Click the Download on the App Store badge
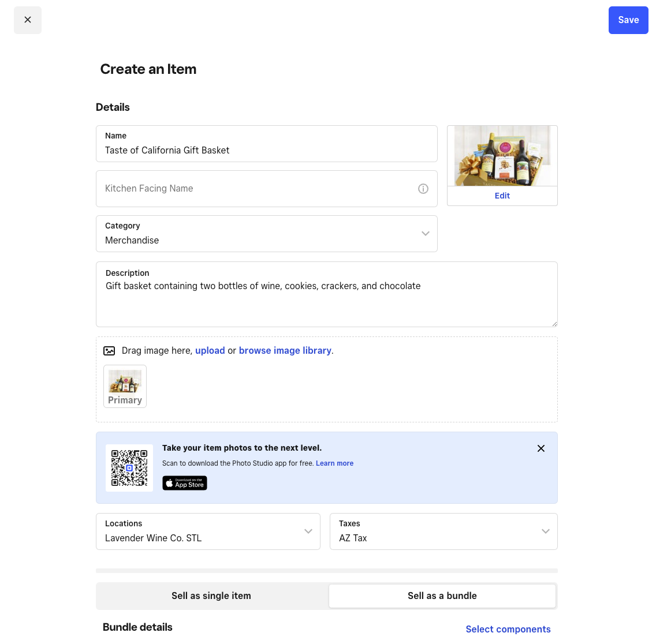The image size is (656, 644). [x=184, y=483]
